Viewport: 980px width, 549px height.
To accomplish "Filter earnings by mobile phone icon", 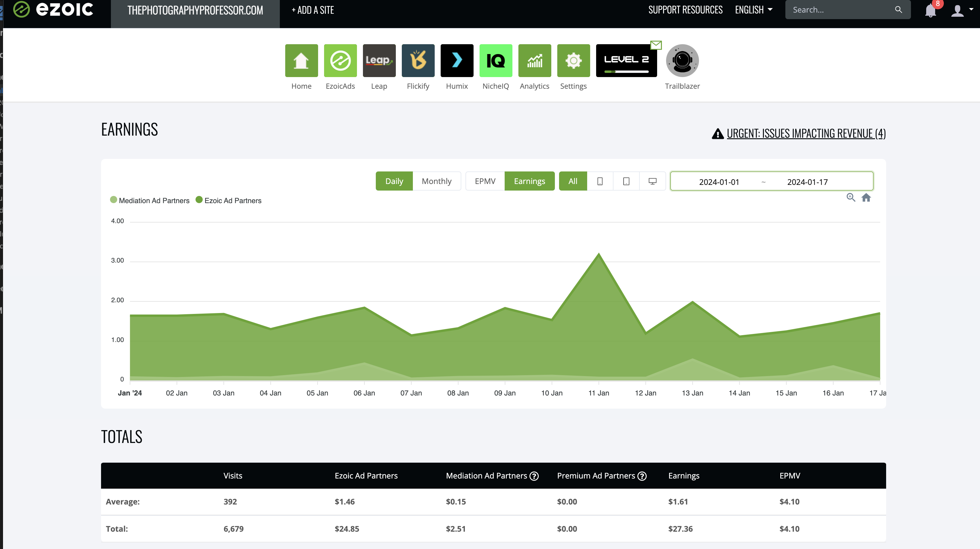I will point(599,181).
